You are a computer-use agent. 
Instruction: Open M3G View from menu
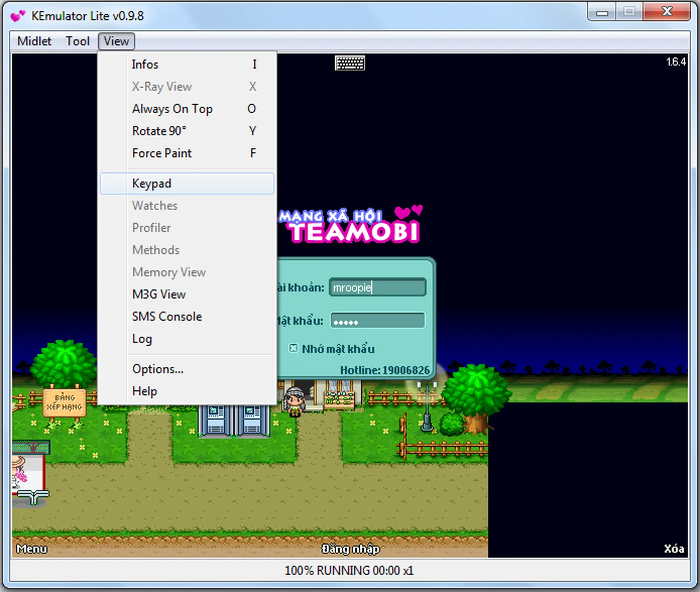[187, 294]
